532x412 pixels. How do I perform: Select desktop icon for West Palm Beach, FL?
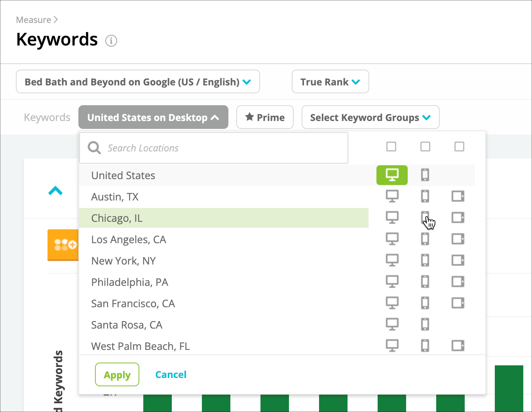coord(392,346)
